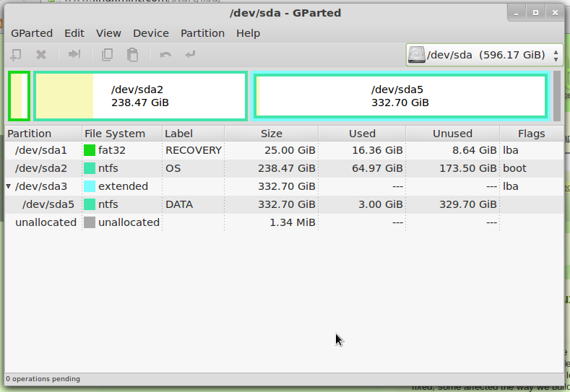This screenshot has height=392, width=570.
Task: Click the Undo last operation icon
Action: [x=165, y=55]
